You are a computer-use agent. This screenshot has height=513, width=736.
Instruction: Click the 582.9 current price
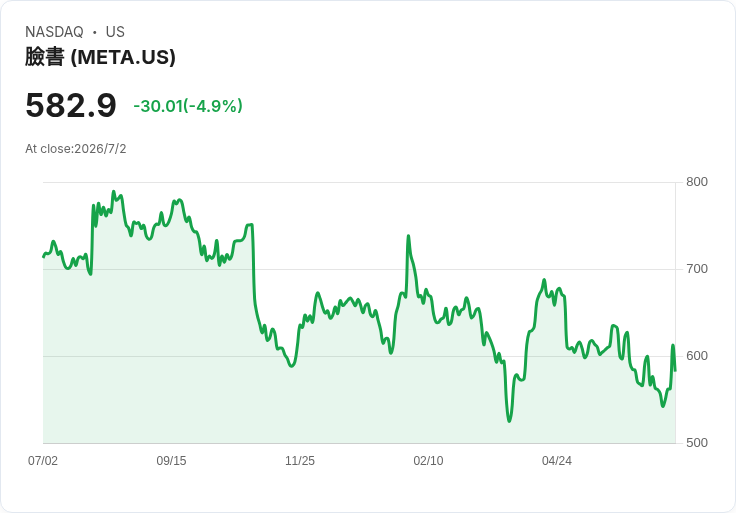click(70, 105)
